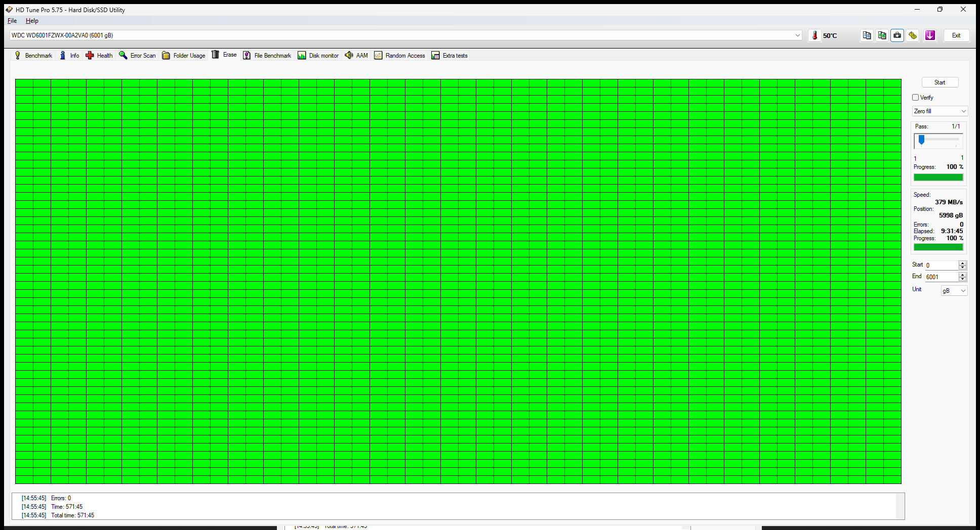Click the End value input field
Image resolution: width=980 pixels, height=530 pixels.
941,277
